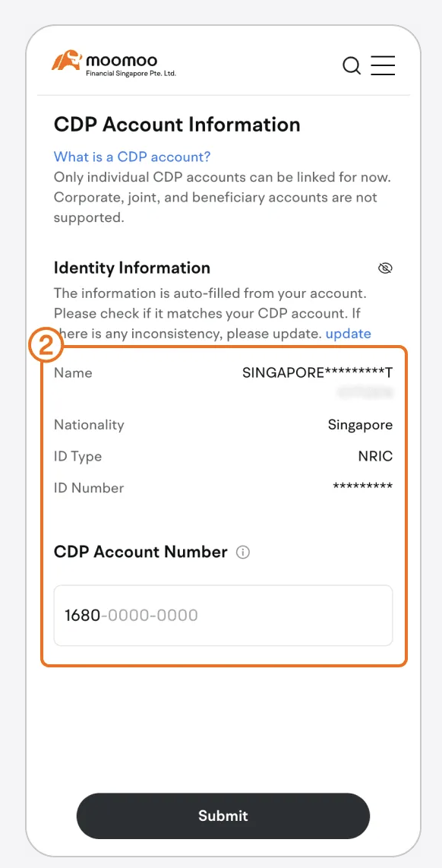This screenshot has height=868, width=442.
Task: Open the 'What is a CDP account?' link
Action: (131, 157)
